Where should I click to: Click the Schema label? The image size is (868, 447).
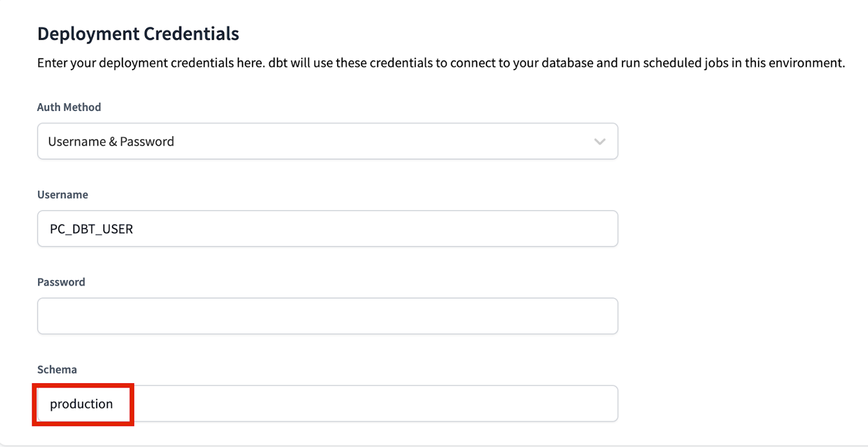[57, 370]
